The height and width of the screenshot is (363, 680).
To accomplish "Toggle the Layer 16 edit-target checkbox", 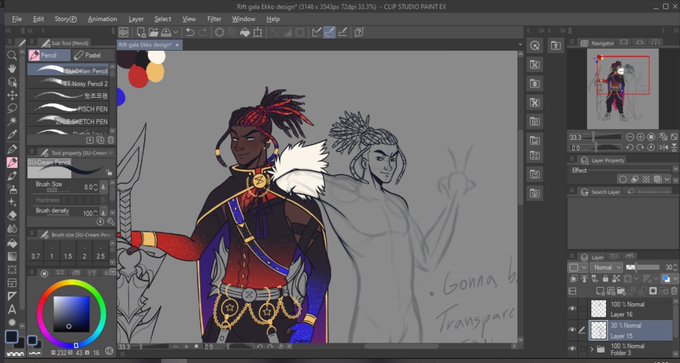I will coord(583,308).
